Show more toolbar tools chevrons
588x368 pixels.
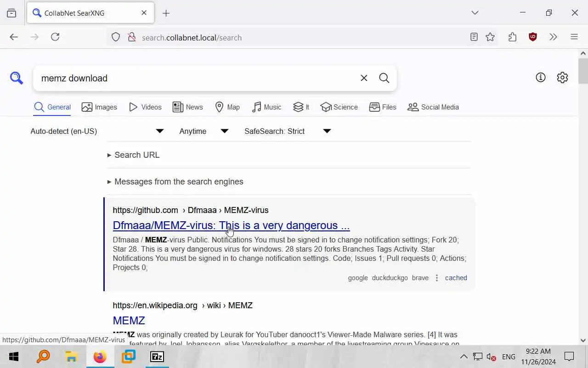553,37
